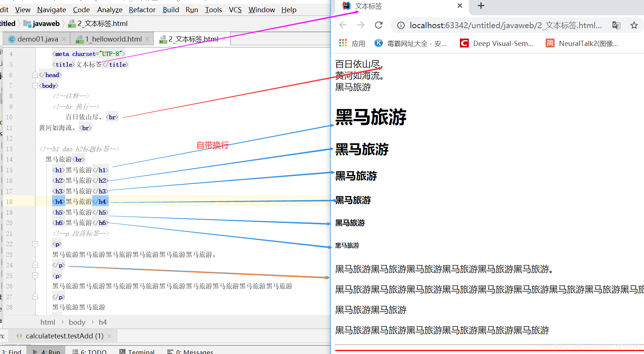Open the NeuralTalk2 bookmark
Screen dimensions: 644x354
pos(582,43)
